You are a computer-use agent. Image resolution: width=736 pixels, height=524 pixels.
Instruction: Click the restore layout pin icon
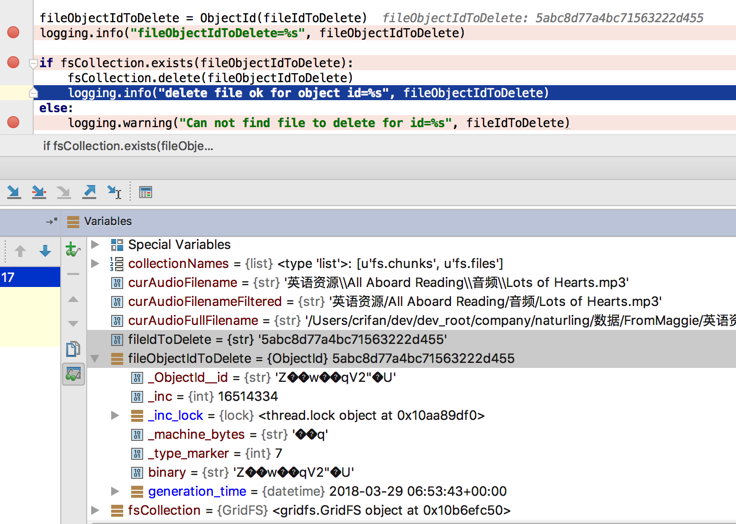[x=52, y=221]
